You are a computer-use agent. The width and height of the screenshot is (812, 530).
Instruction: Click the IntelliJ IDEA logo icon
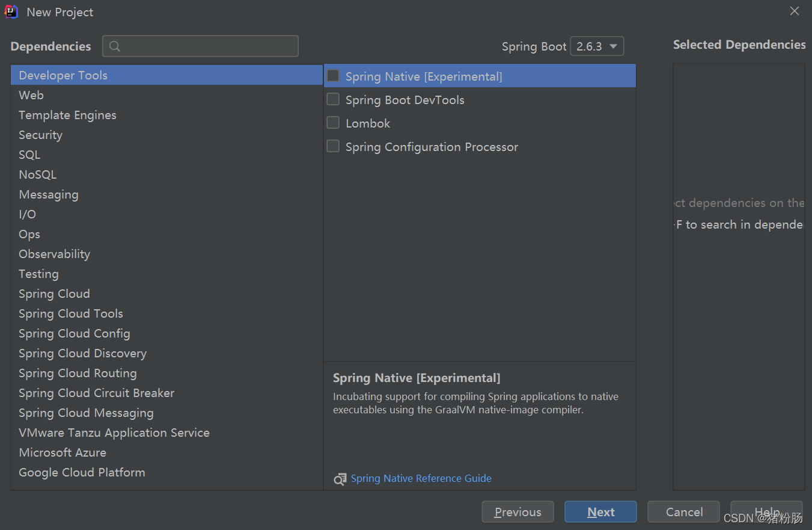pyautogui.click(x=11, y=12)
